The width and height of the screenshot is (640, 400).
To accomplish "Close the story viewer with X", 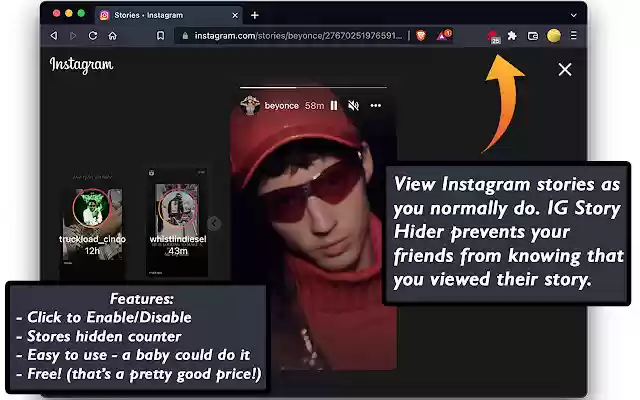I will pyautogui.click(x=565, y=69).
